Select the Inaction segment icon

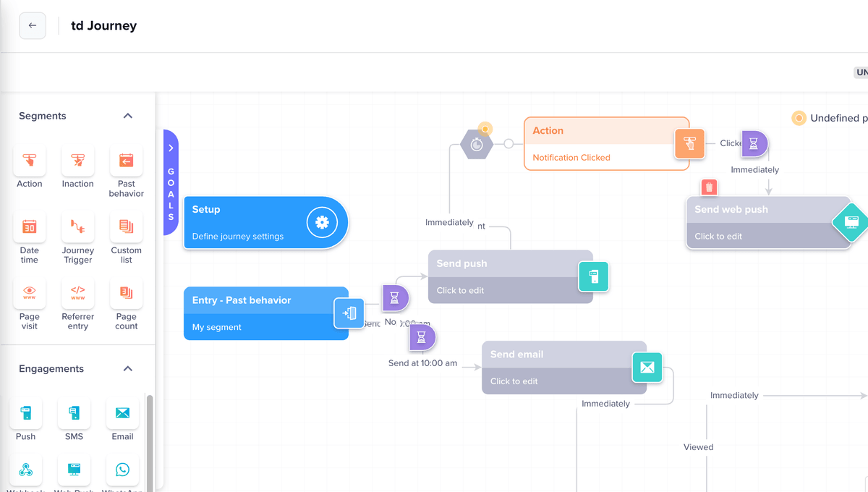[78, 160]
